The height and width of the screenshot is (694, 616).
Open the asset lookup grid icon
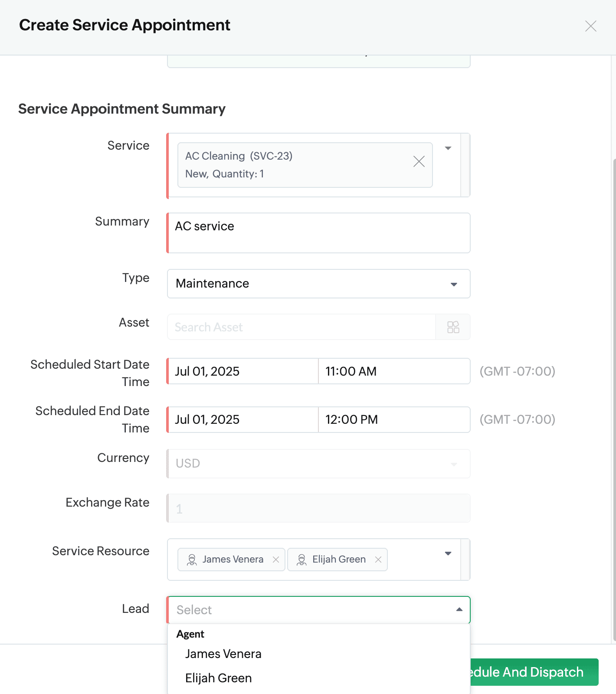(453, 327)
